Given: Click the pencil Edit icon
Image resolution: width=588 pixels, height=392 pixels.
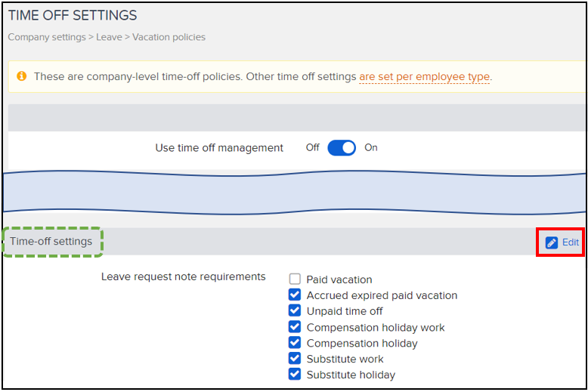Looking at the screenshot, I should pyautogui.click(x=552, y=242).
